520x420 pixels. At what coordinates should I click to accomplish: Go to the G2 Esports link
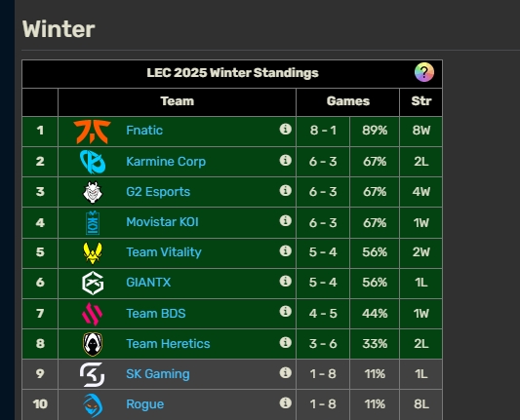click(x=158, y=192)
